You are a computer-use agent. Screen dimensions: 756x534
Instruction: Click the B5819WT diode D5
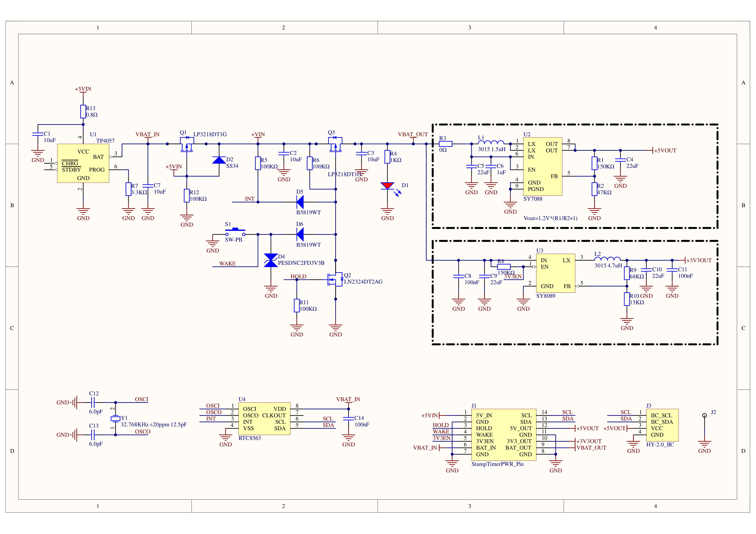point(300,202)
